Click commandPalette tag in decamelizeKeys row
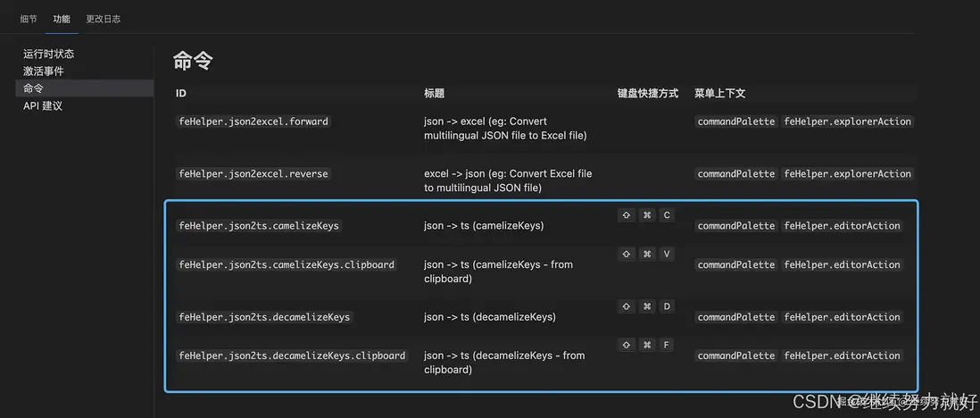Viewport: 980px width, 418px height. click(735, 317)
